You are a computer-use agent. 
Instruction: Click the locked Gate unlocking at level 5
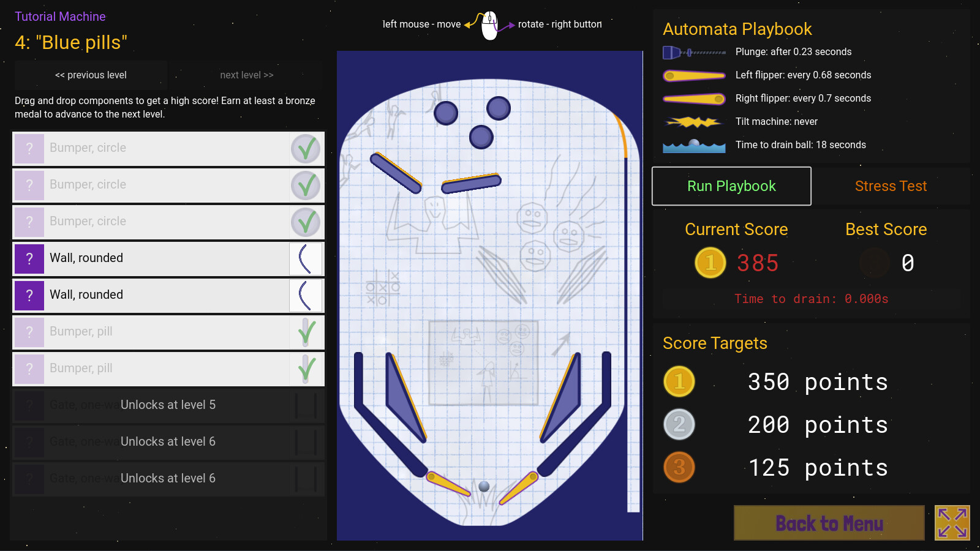168,405
